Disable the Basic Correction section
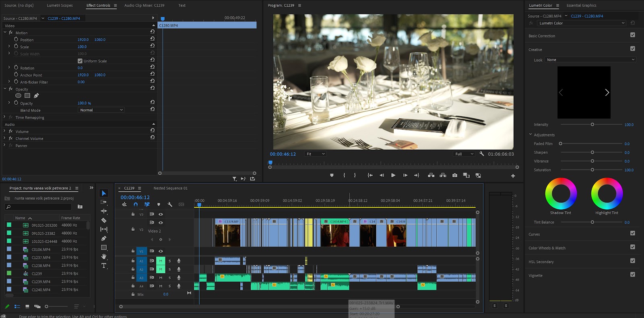The image size is (644, 318). click(x=633, y=35)
